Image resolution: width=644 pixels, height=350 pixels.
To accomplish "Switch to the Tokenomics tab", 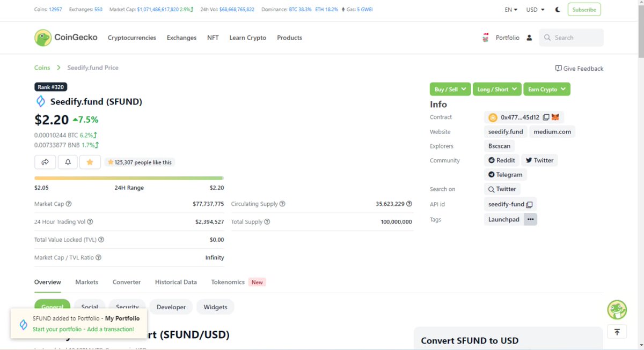I will 228,282.
